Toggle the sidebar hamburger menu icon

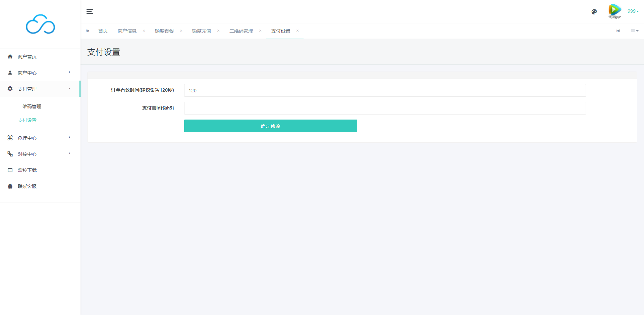(x=90, y=11)
